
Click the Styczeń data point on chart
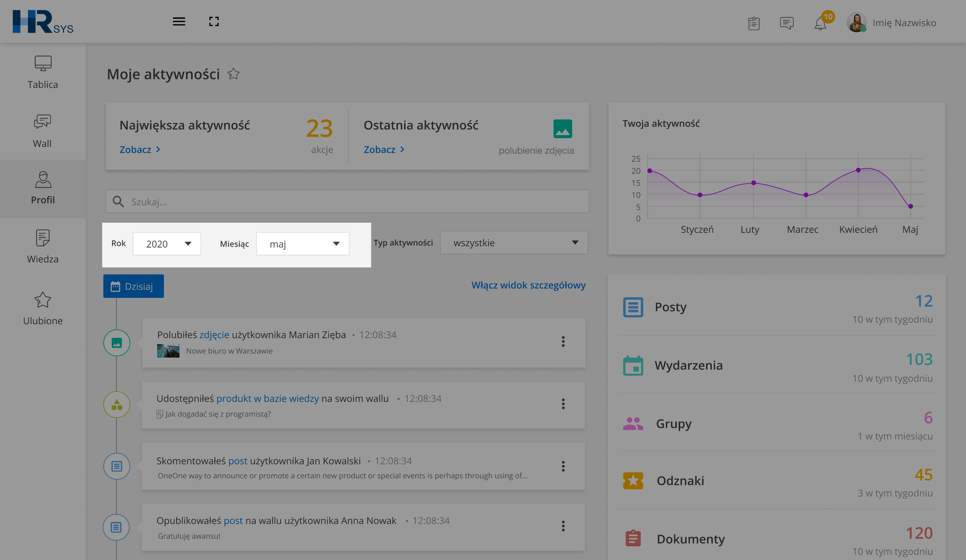click(x=699, y=195)
